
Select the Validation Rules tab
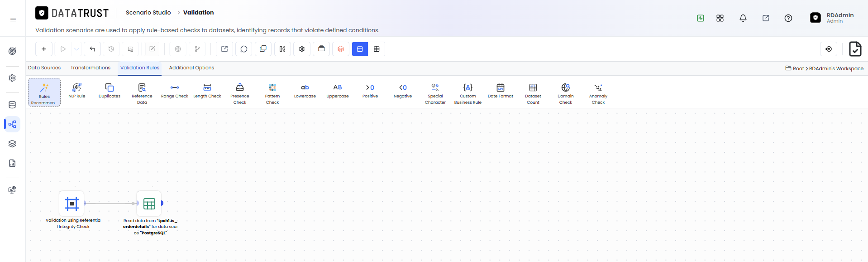coord(140,68)
